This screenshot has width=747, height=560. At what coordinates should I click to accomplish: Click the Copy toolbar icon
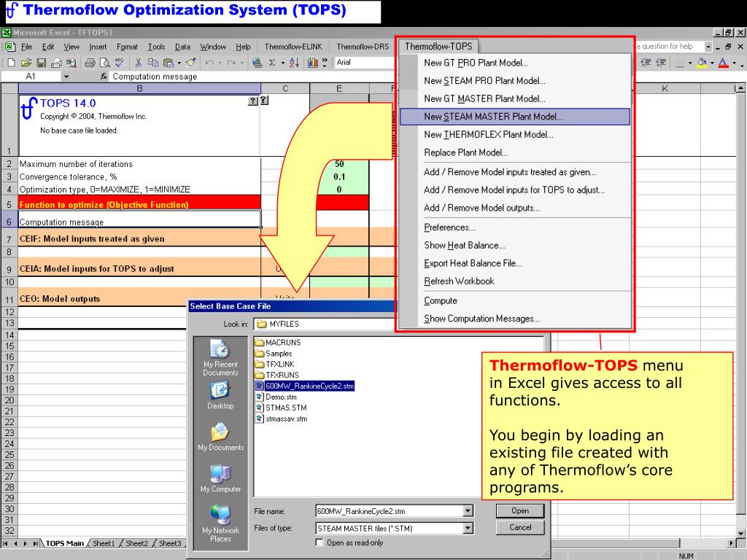pos(153,63)
